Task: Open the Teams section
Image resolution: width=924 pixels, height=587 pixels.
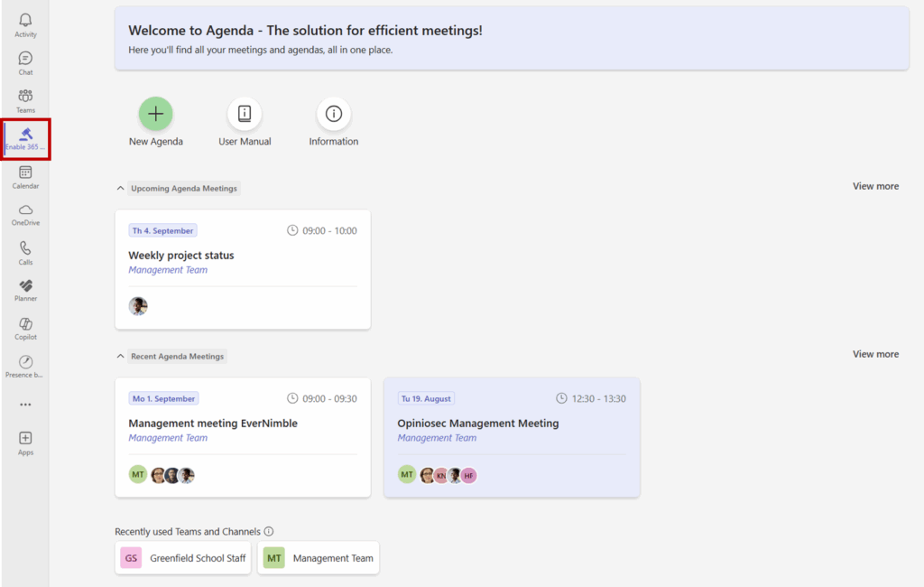Action: 24,99
